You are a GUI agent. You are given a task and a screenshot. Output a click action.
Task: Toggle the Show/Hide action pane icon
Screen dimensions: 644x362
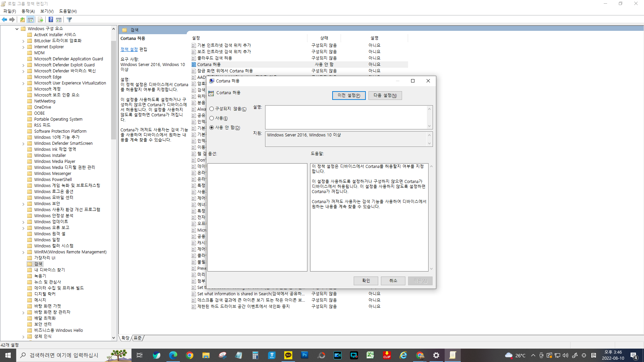(x=59, y=20)
